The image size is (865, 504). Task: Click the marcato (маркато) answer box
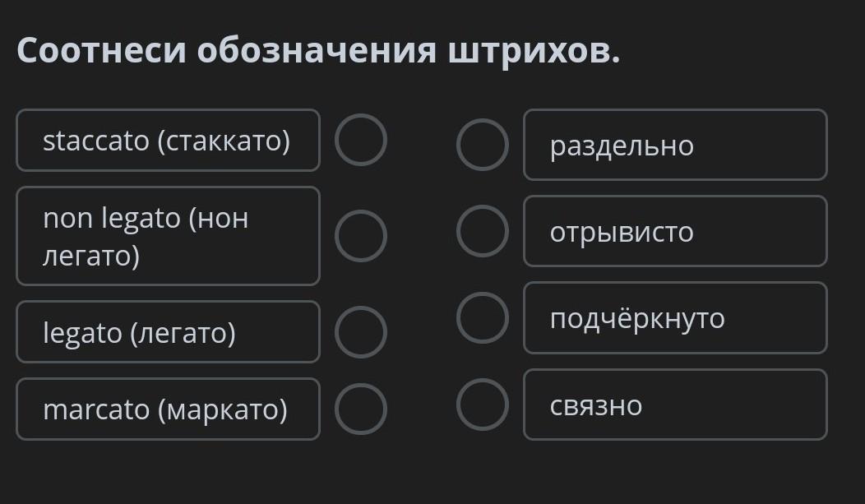tap(168, 409)
